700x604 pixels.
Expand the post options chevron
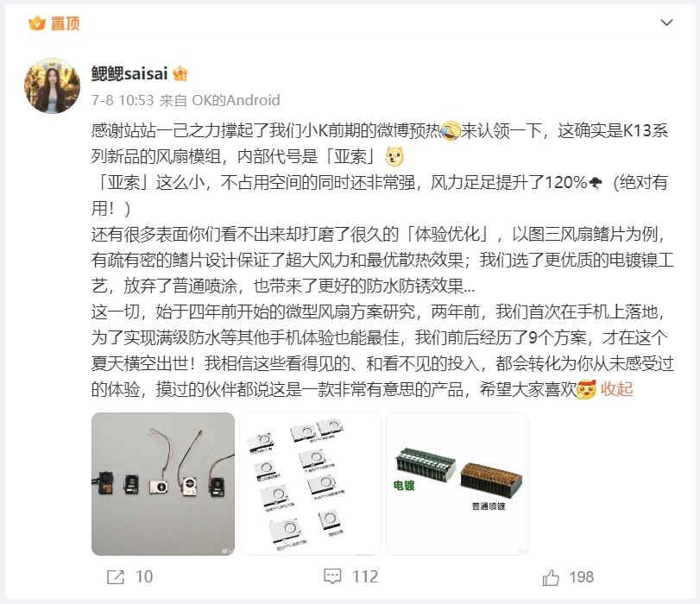coord(666,22)
